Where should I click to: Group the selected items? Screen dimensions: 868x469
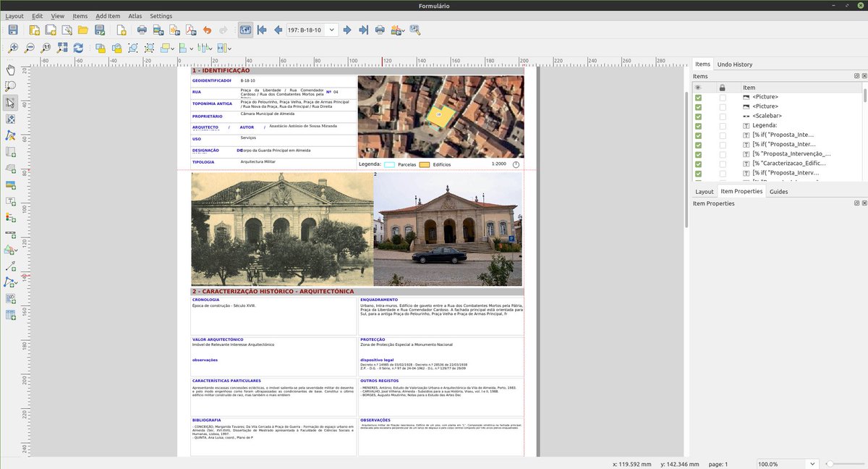click(x=133, y=48)
